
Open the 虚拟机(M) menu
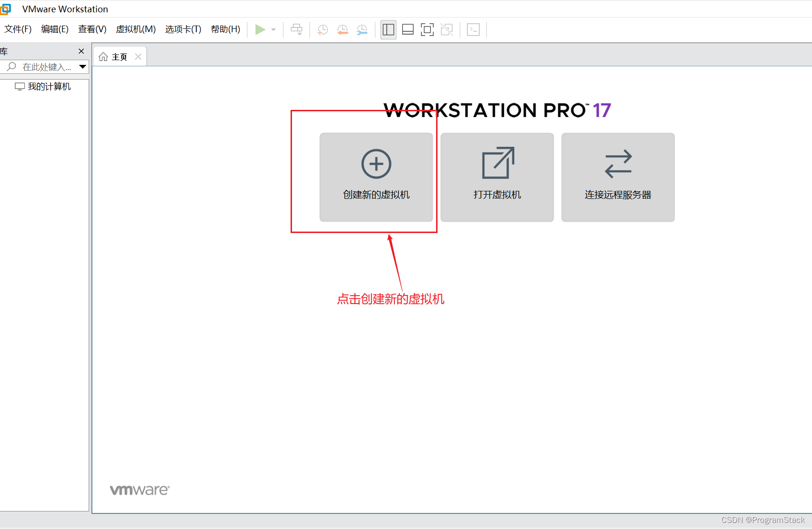pos(136,29)
